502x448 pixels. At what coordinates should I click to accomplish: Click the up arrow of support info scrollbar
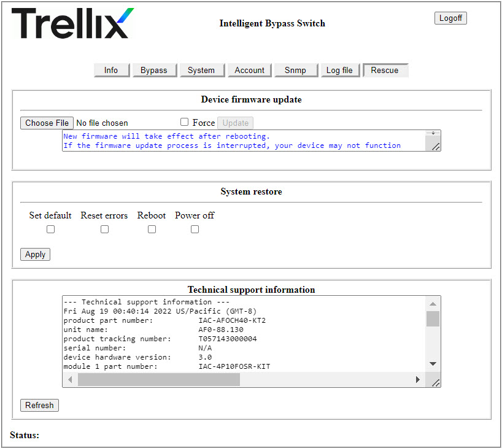pyautogui.click(x=433, y=304)
